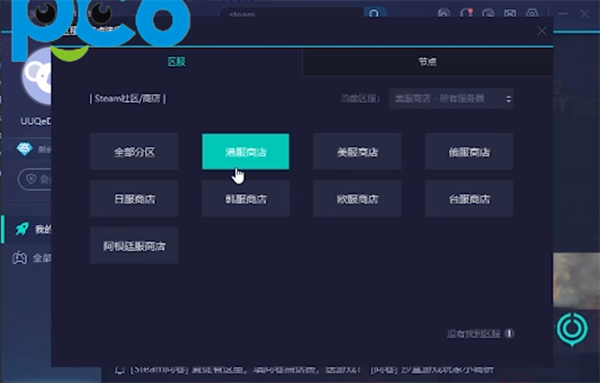Click the settings gear icon in the top bar
This screenshot has height=383, width=600.
(x=532, y=13)
